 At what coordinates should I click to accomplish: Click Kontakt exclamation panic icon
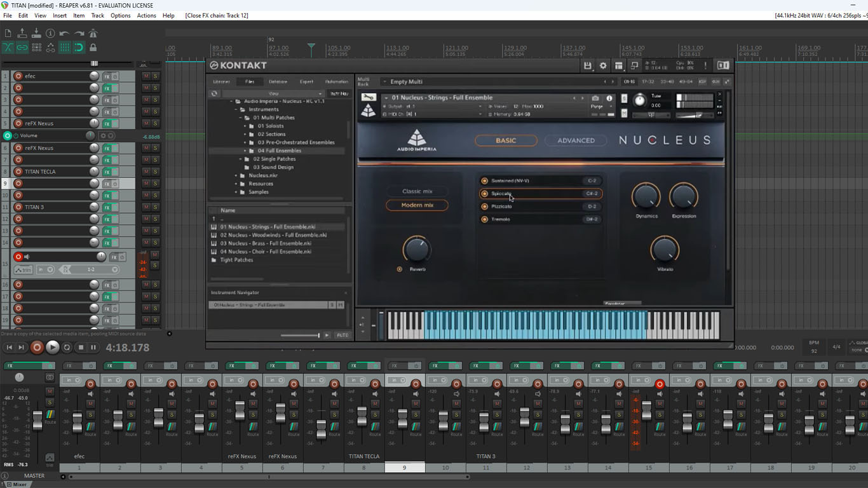click(x=705, y=65)
